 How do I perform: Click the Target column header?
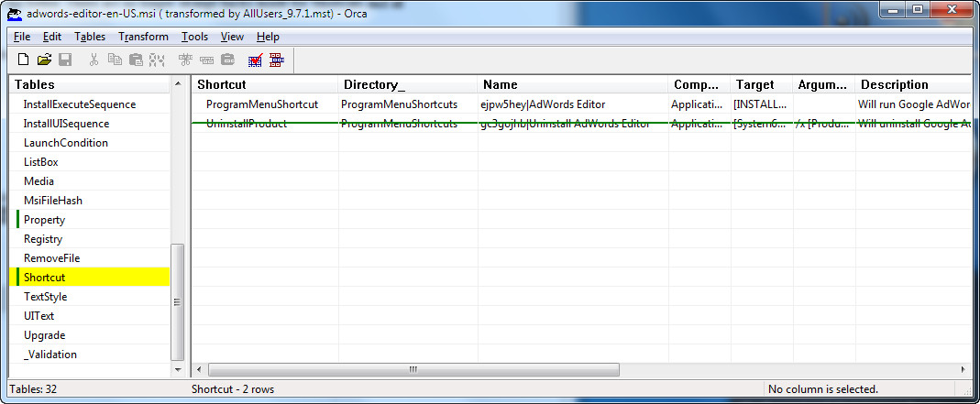pyautogui.click(x=762, y=84)
